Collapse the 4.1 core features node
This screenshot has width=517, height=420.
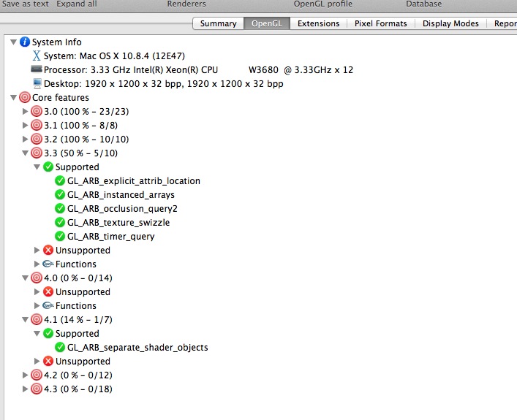(25, 319)
